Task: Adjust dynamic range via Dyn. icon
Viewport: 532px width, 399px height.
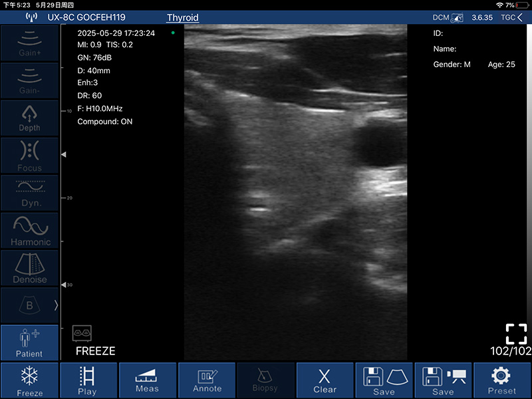Action: pyautogui.click(x=29, y=194)
